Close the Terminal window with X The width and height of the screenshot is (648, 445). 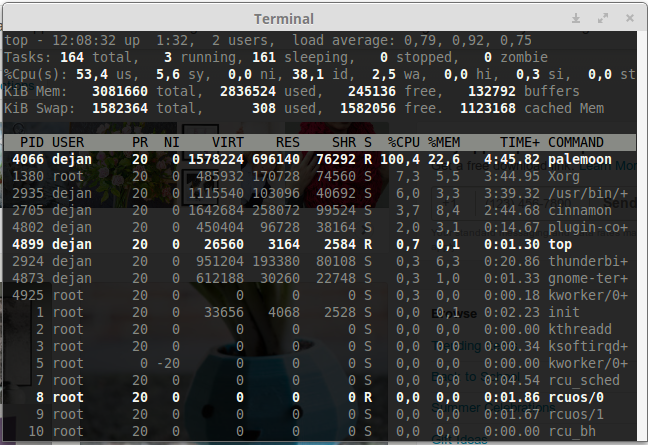click(630, 18)
